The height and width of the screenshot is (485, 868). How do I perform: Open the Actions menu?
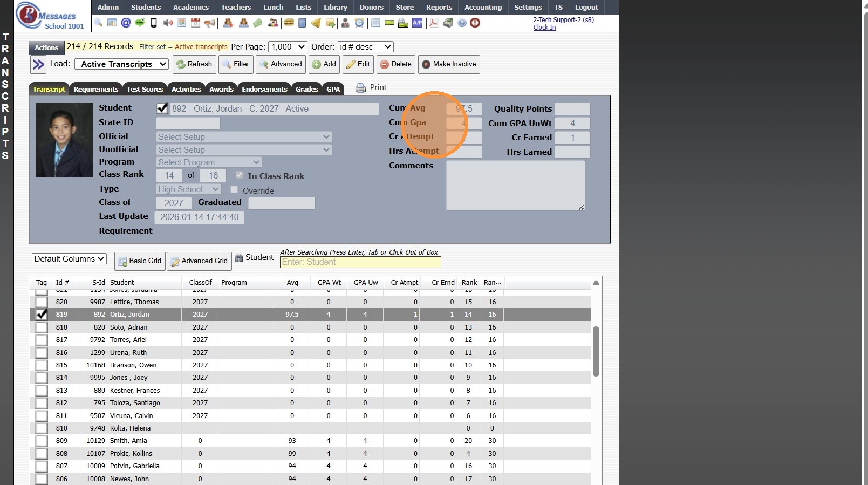click(x=46, y=47)
